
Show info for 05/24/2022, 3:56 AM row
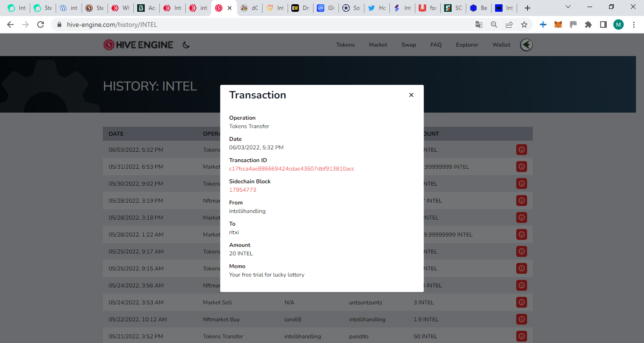[521, 285]
